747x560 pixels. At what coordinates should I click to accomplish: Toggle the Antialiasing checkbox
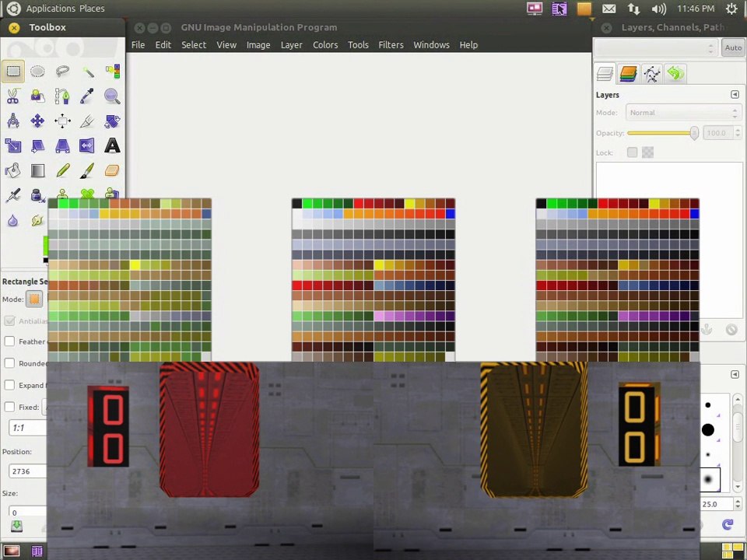9,320
